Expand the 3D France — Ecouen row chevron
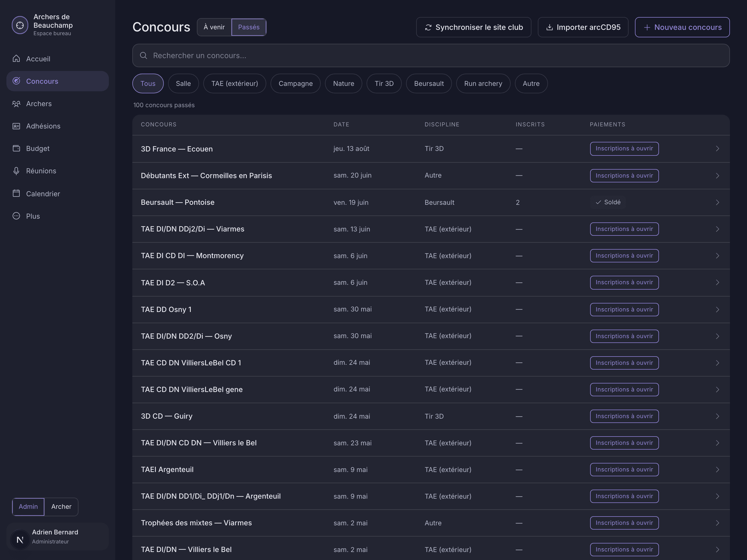 717,149
